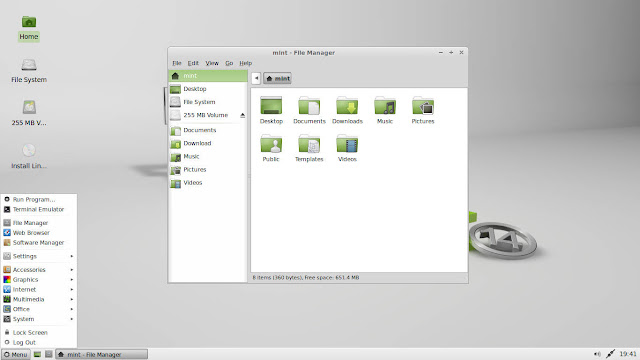Screen dimensions: 640x360
Task: Launch Terminal Emulator from the menu
Action: point(39,209)
